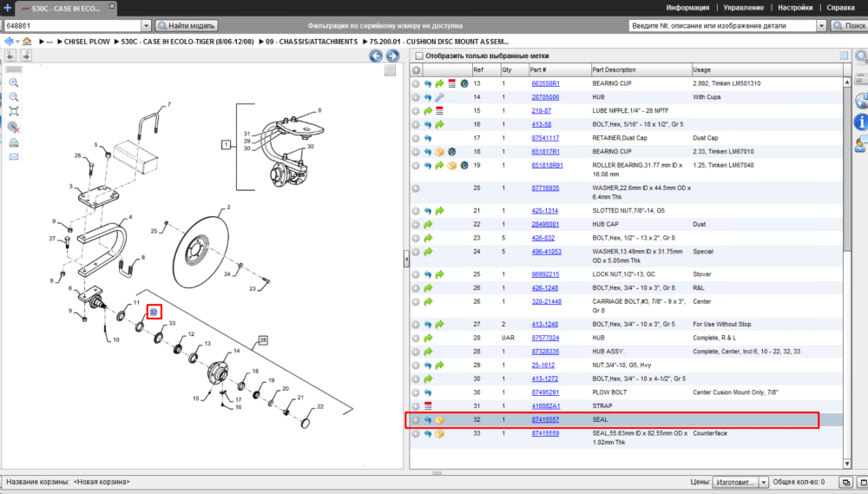
Task: Open part number link 28705006
Action: click(x=545, y=97)
